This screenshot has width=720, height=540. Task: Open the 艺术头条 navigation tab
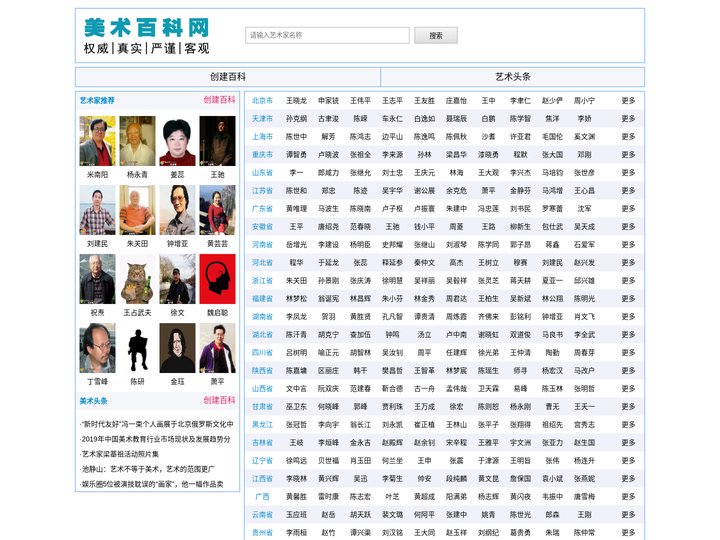513,77
